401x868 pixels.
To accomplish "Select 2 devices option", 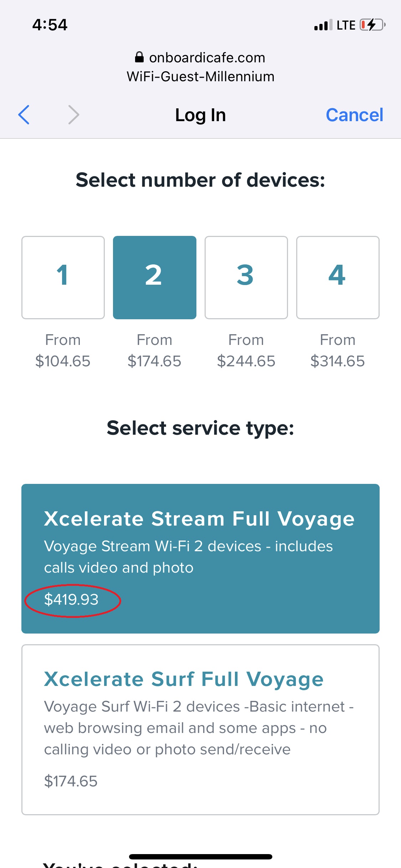I will coord(155,278).
